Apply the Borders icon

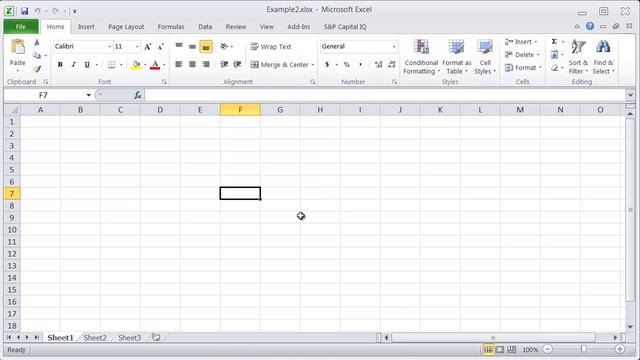pos(111,65)
